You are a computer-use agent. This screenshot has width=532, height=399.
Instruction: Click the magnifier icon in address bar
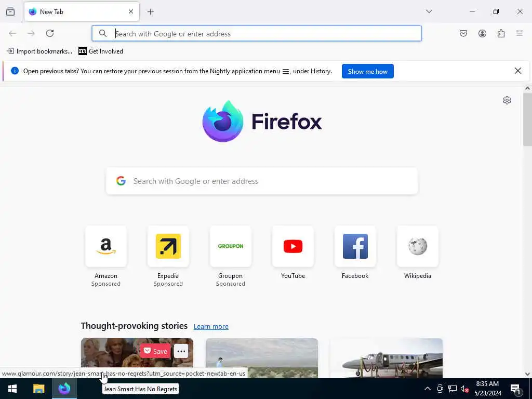(x=102, y=33)
